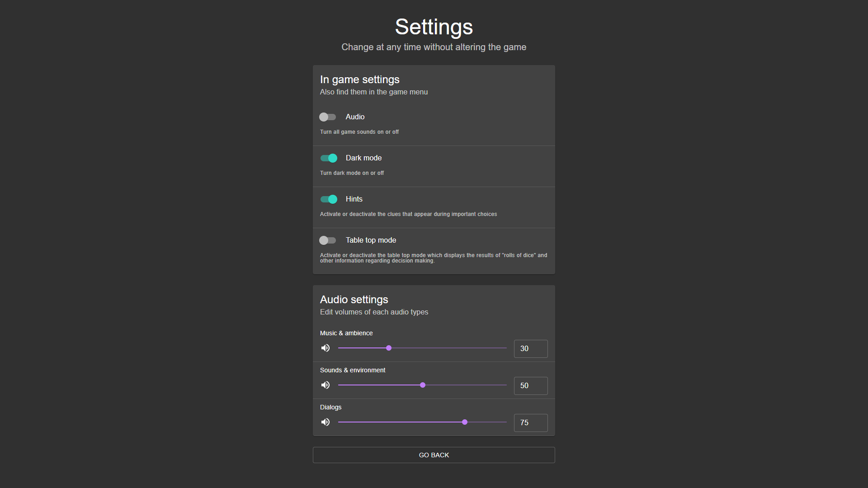Click the Audio settings section heading
This screenshot has height=488, width=868.
click(354, 300)
